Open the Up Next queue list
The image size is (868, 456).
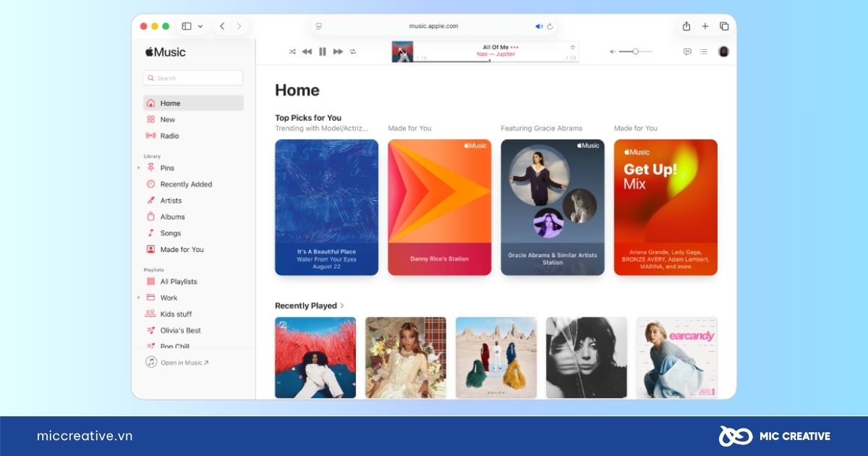[x=703, y=51]
